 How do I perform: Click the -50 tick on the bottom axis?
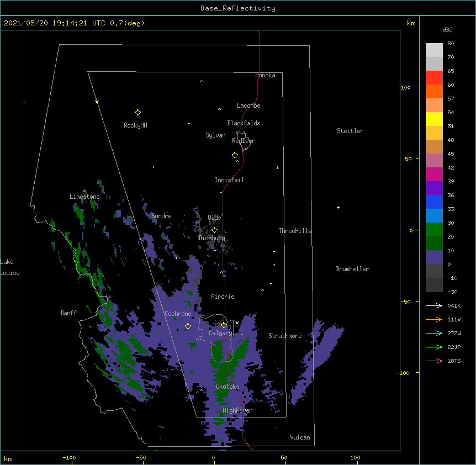coord(141,457)
